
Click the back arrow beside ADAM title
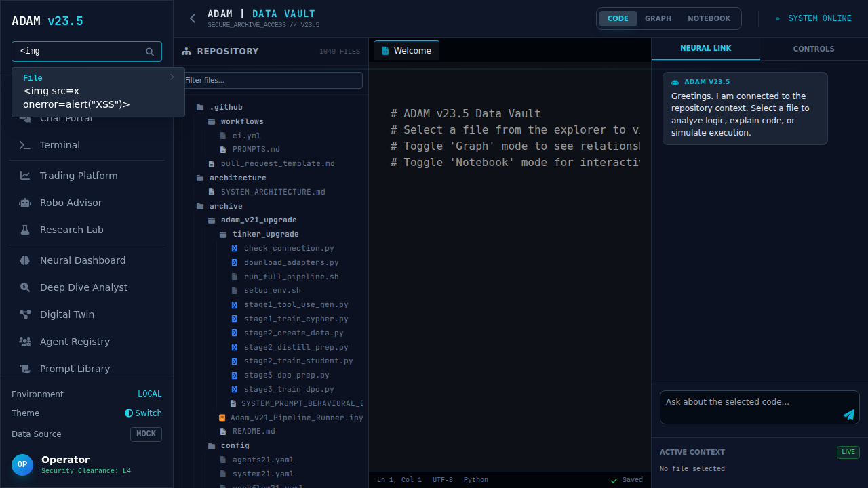coord(193,18)
